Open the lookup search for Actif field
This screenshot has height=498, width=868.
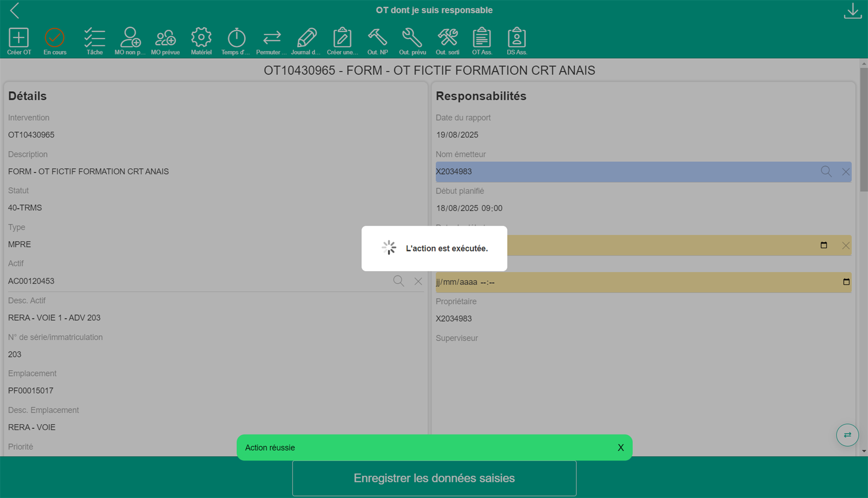(398, 281)
